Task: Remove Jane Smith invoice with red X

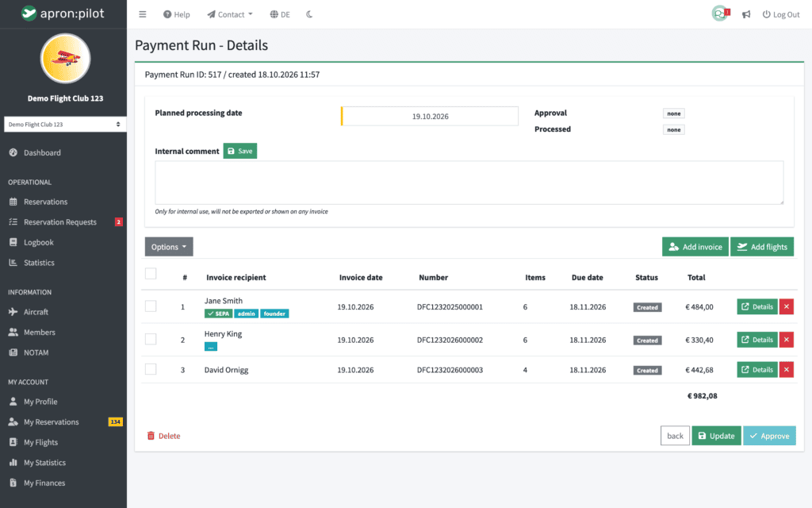Action: 786,307
